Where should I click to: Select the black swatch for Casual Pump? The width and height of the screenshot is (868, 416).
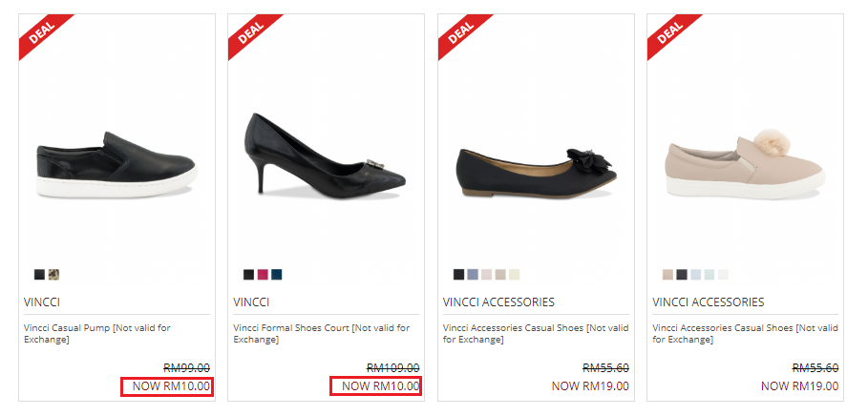click(40, 275)
